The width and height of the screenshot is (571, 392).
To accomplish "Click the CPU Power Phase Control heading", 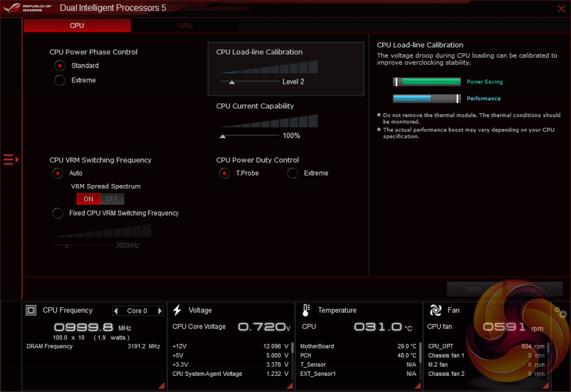I will pos(94,52).
